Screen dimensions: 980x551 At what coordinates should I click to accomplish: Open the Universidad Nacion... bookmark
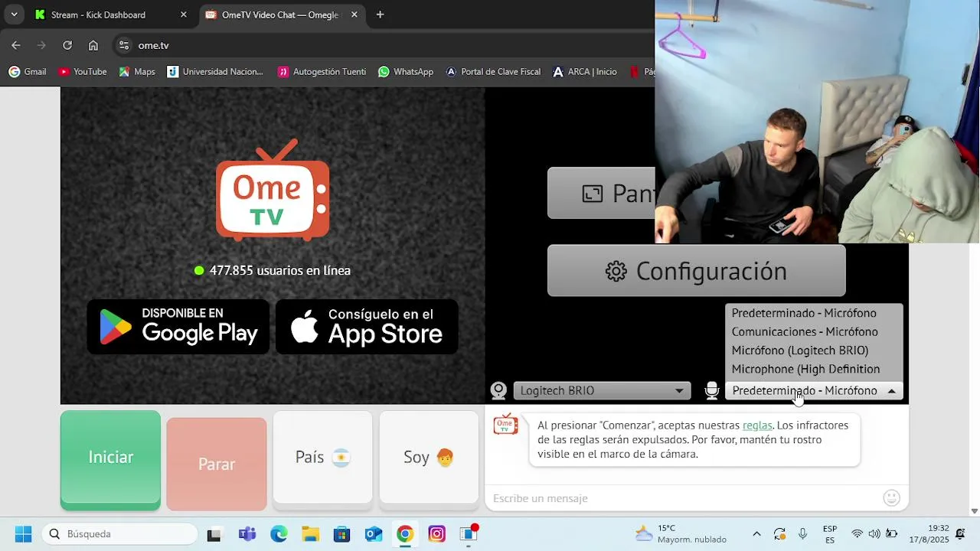(x=215, y=71)
